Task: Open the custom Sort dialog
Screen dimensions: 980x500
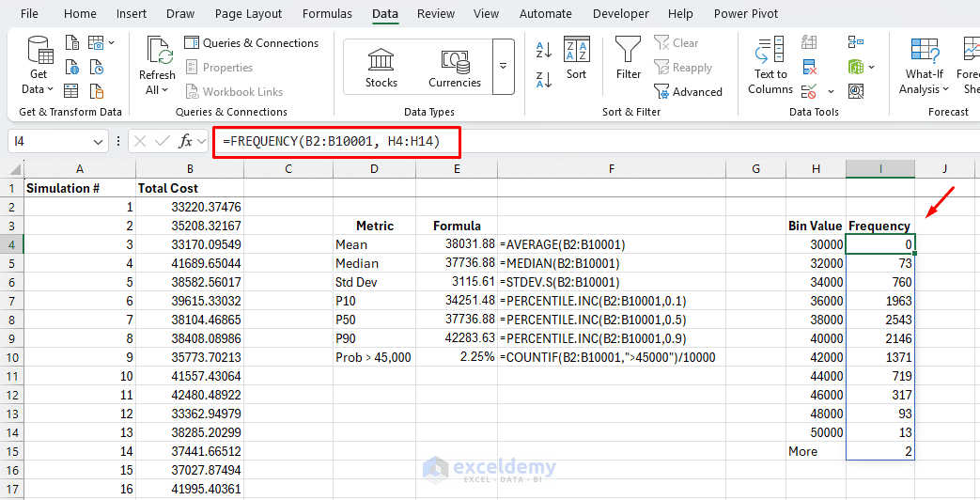Action: pos(576,57)
